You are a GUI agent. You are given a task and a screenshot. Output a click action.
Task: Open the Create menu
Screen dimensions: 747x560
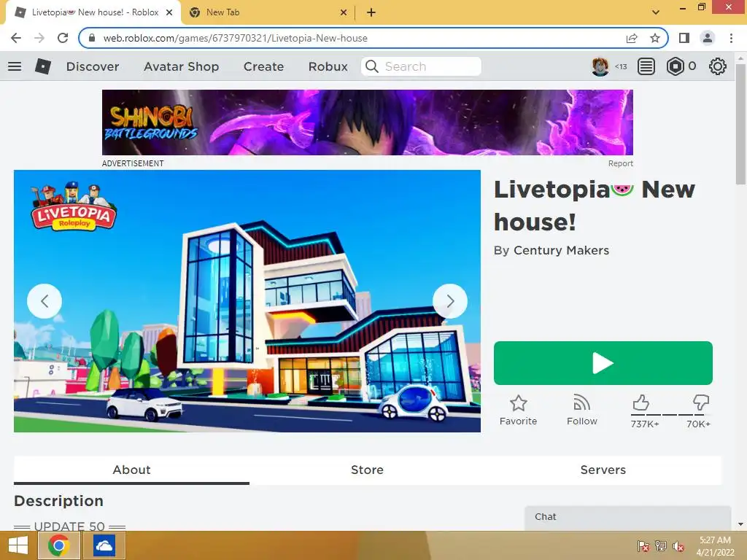pos(263,66)
